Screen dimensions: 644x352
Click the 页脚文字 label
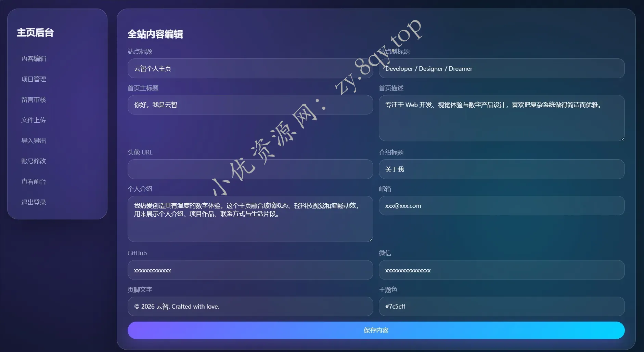[x=140, y=290]
